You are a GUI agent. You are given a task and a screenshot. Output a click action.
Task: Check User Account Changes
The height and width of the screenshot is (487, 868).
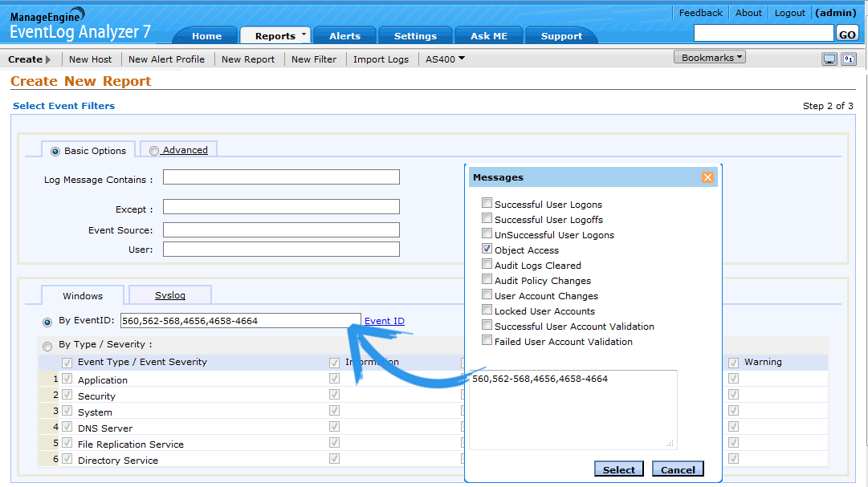487,294
